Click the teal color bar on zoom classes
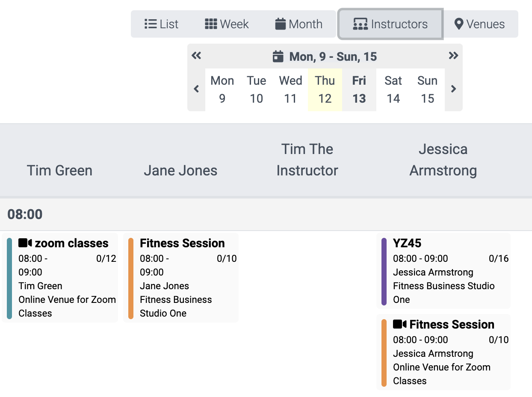Screen dimensions: 532x397 pos(9,277)
